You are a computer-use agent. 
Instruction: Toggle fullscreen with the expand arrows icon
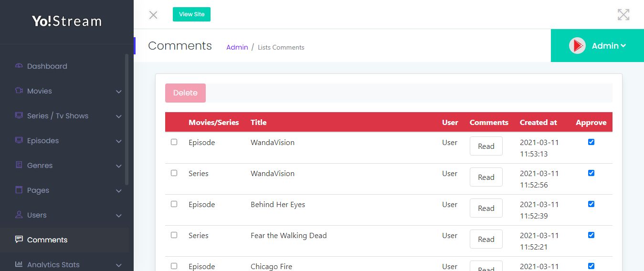tap(623, 15)
